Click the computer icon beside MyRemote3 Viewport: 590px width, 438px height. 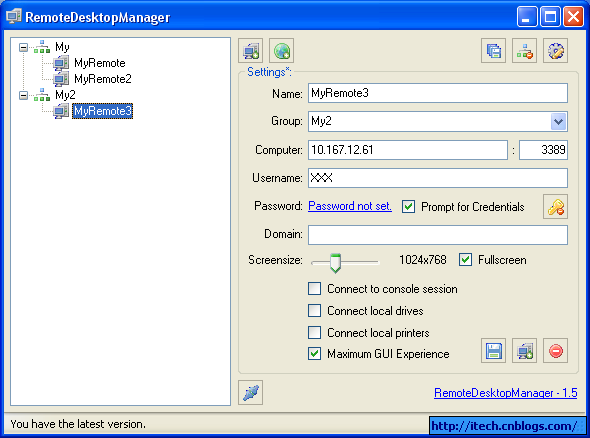61,111
